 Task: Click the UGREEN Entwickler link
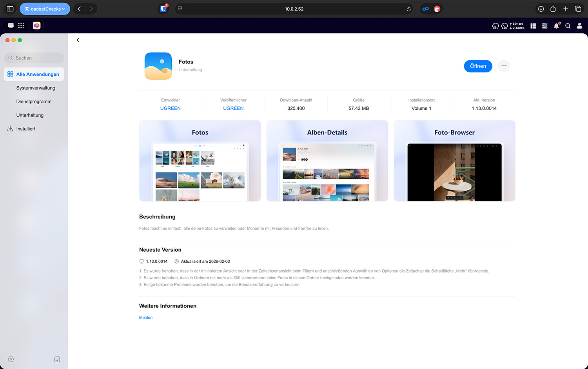170,108
